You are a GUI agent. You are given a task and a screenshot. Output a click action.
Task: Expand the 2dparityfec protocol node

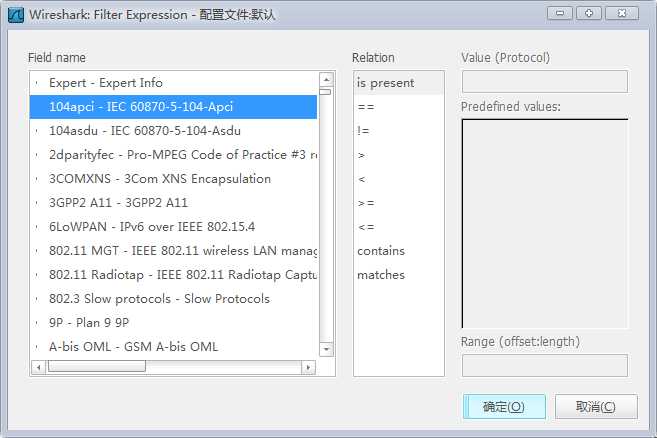click(x=37, y=155)
